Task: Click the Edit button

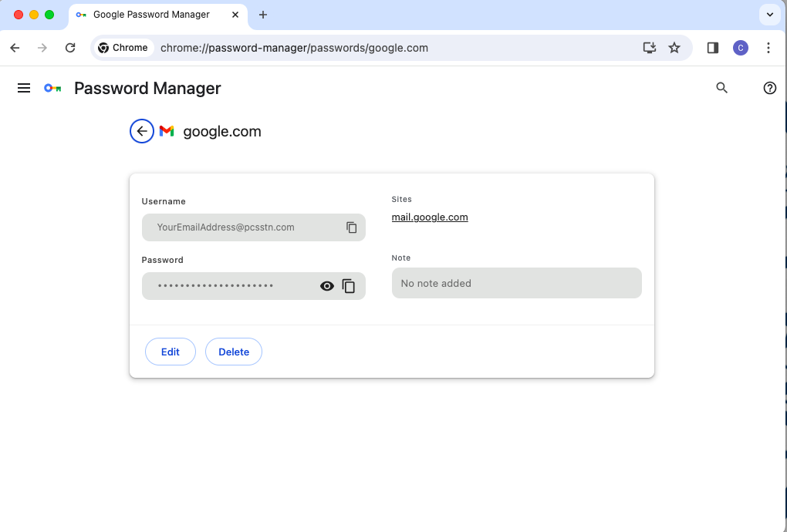Action: (x=171, y=352)
